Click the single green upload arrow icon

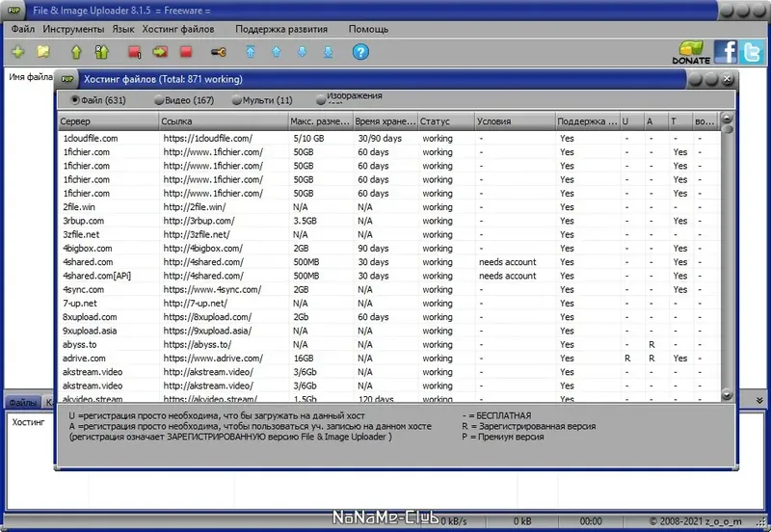coord(76,52)
